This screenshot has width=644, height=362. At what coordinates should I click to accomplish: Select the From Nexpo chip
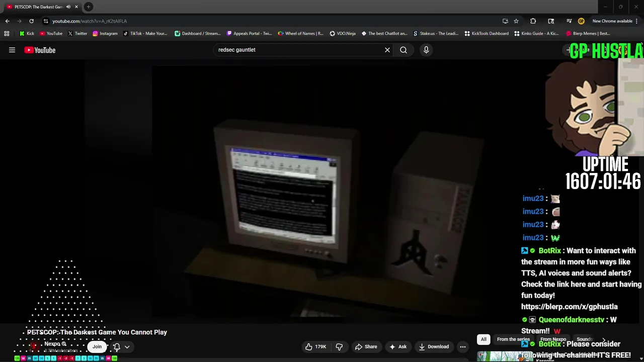click(553, 339)
